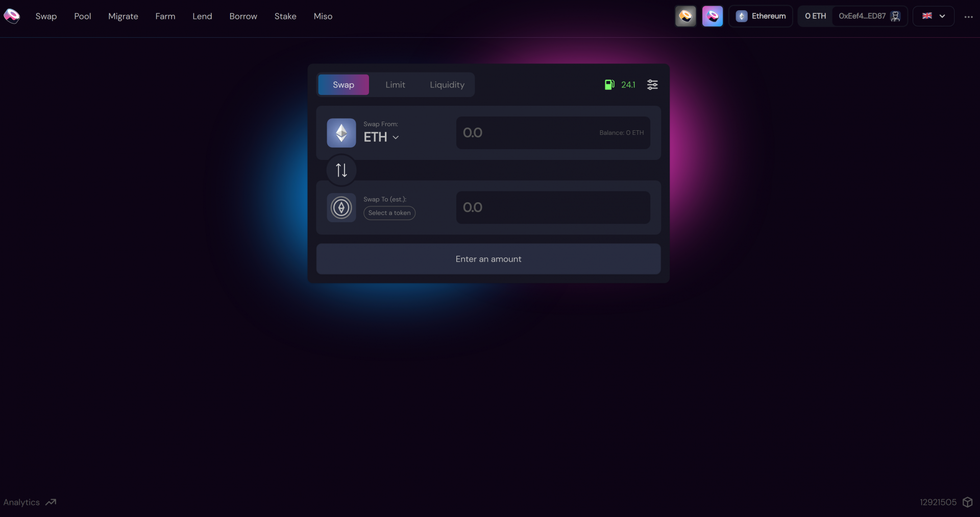Click the SUSHI token icon in header
This screenshot has height=517, width=980.
point(713,16)
